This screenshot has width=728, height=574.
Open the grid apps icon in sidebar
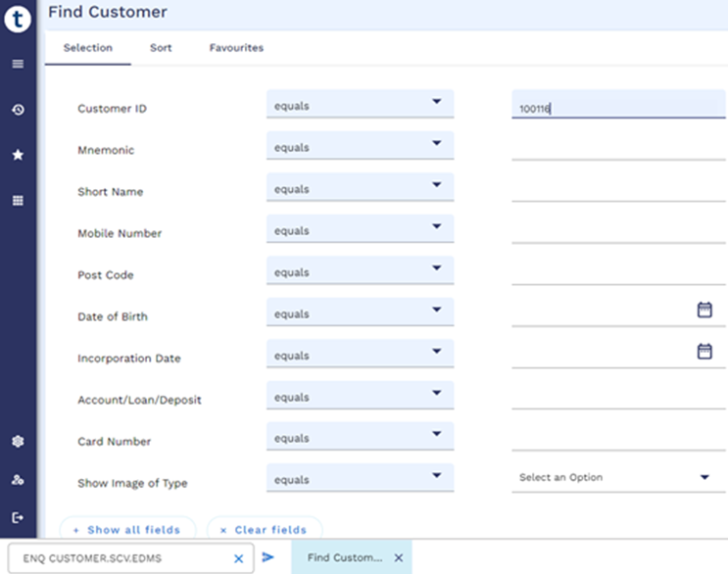tap(18, 201)
